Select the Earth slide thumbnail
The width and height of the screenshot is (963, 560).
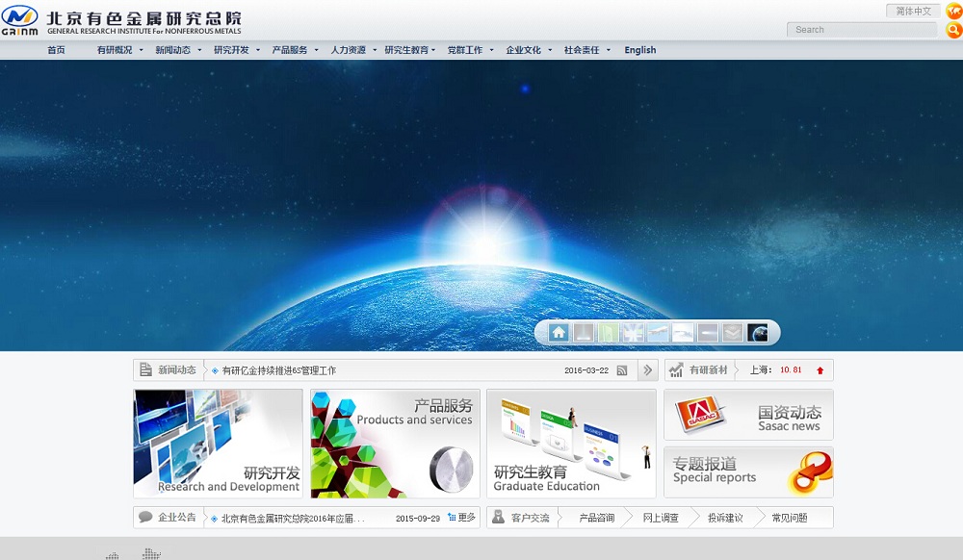coord(757,333)
